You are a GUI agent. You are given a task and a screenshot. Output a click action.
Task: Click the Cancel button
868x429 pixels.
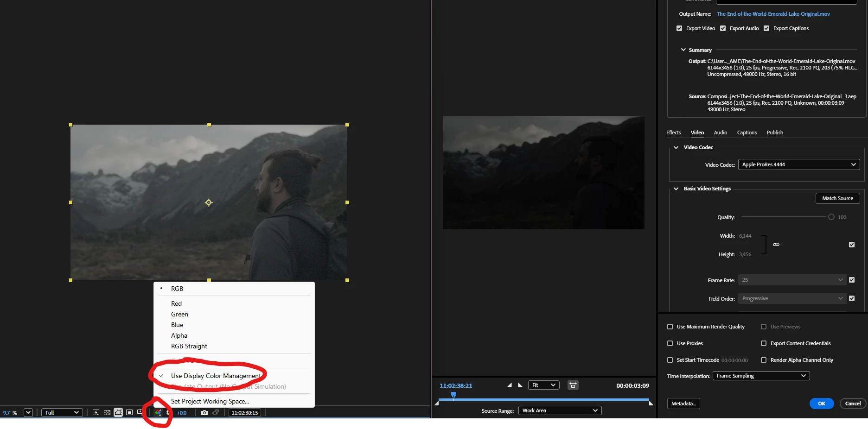(x=853, y=404)
